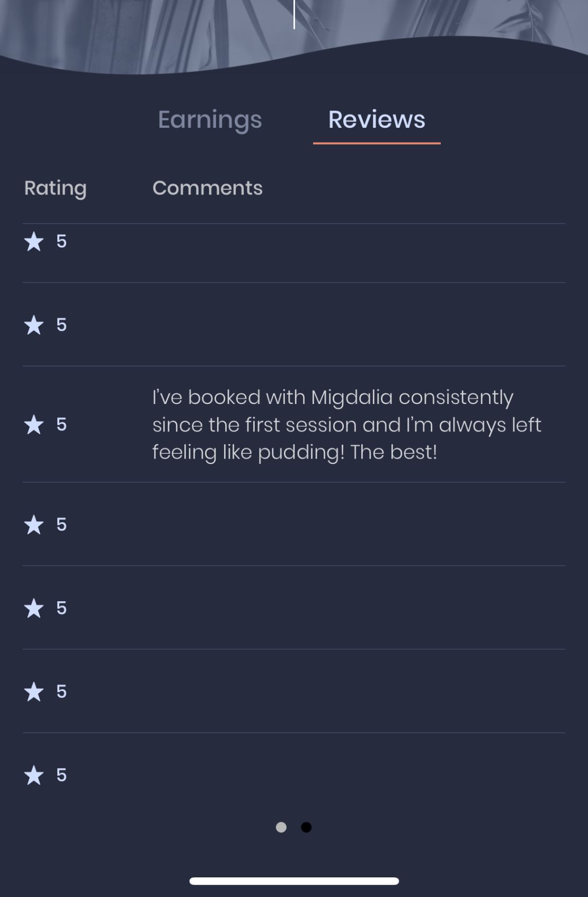588x897 pixels.
Task: Click the star icon in the sixth review row
Action: click(x=34, y=692)
